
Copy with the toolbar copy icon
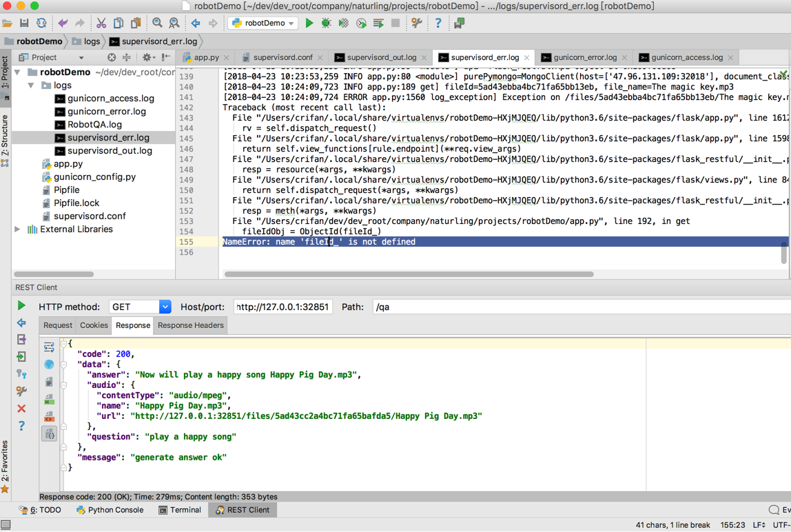click(118, 23)
